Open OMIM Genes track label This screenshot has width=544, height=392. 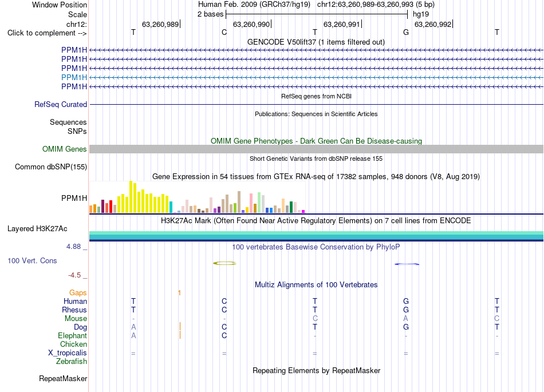tap(64, 149)
